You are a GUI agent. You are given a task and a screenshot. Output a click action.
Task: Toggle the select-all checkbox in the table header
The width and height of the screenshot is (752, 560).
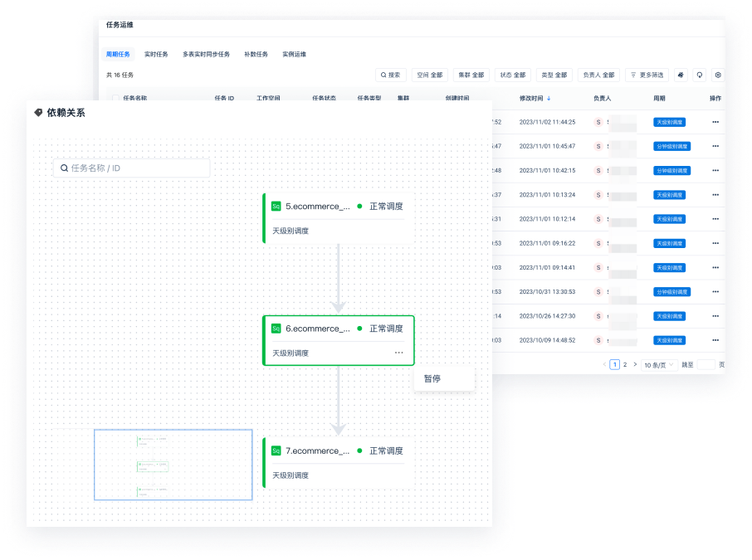pos(116,98)
